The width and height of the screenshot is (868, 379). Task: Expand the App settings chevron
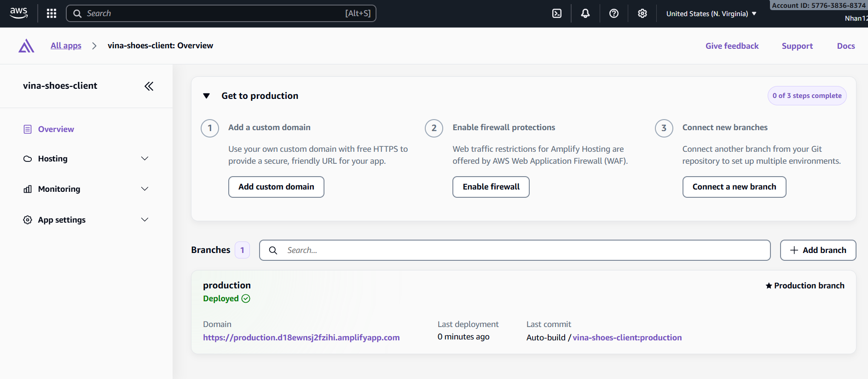click(x=145, y=220)
